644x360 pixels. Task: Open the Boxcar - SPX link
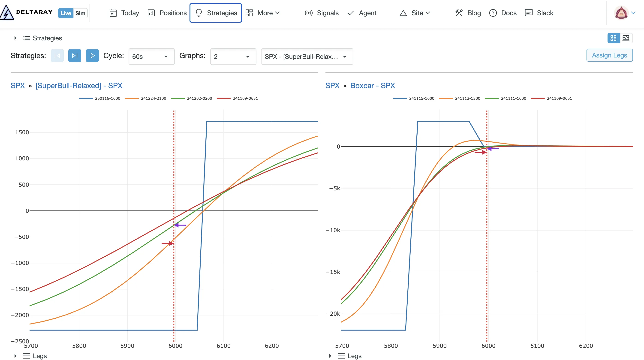(372, 85)
